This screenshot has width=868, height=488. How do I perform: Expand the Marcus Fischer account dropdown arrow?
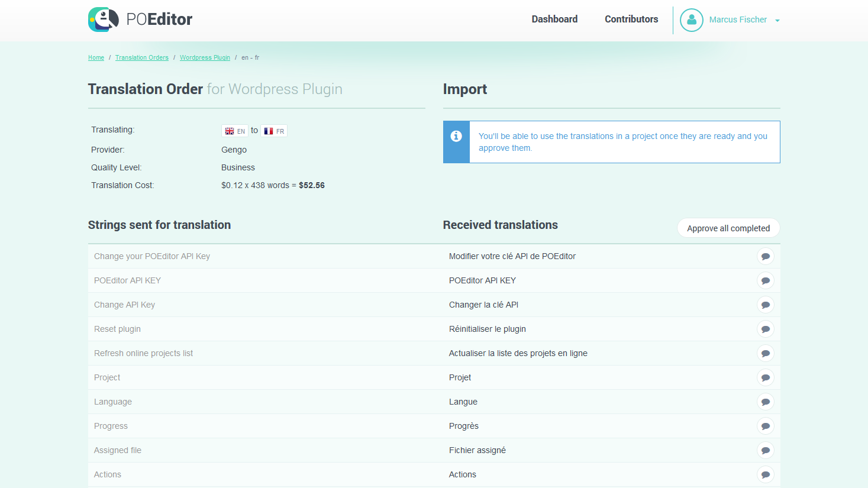(777, 21)
